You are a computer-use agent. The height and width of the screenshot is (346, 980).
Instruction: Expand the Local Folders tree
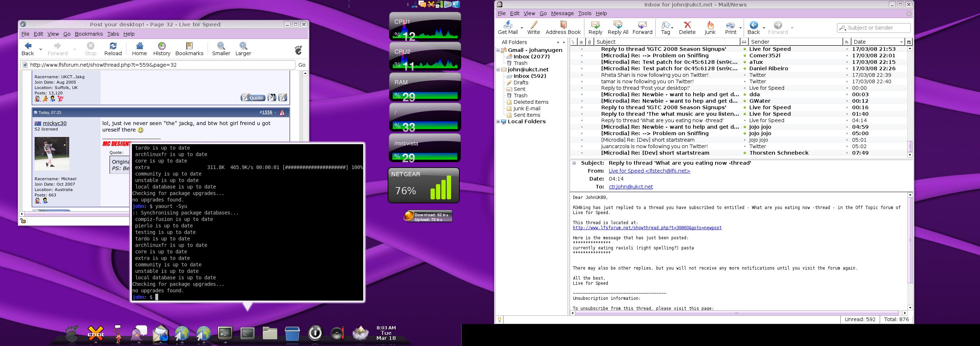[498, 122]
